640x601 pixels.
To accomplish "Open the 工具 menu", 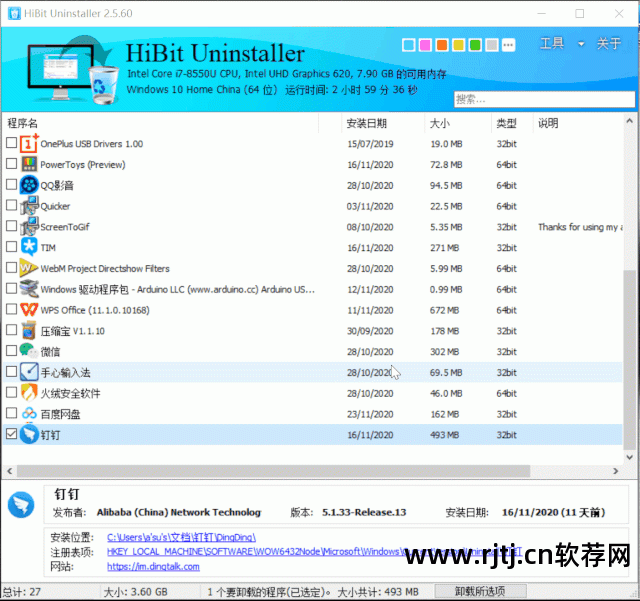I will coord(552,44).
